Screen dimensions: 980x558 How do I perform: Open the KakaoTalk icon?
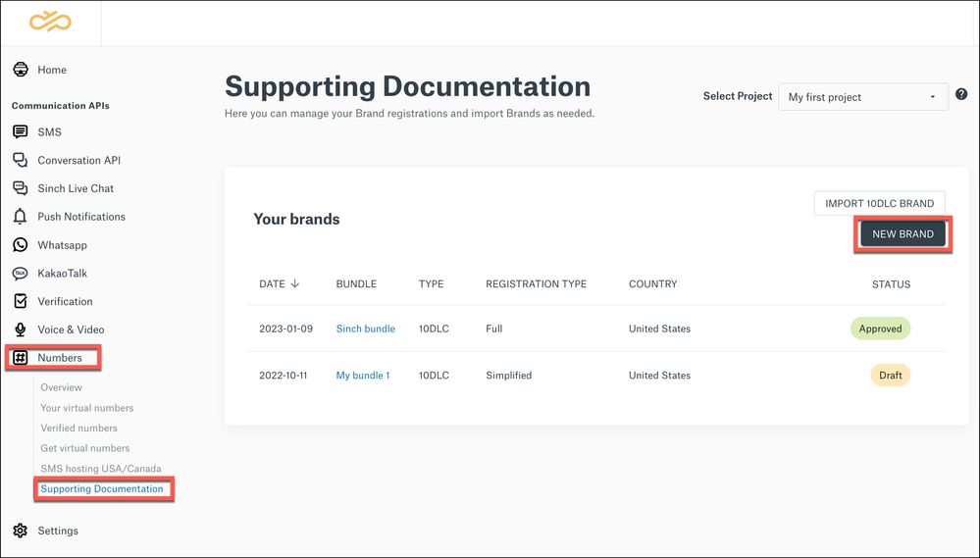(x=20, y=274)
